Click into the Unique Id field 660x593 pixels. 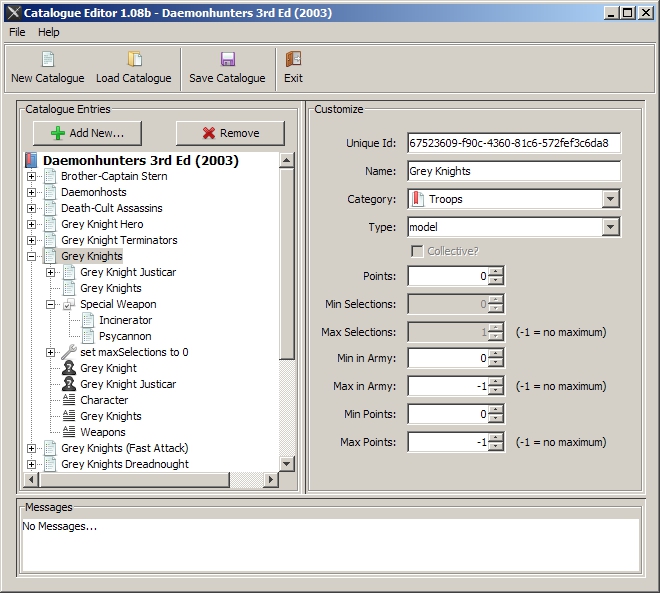[x=514, y=143]
